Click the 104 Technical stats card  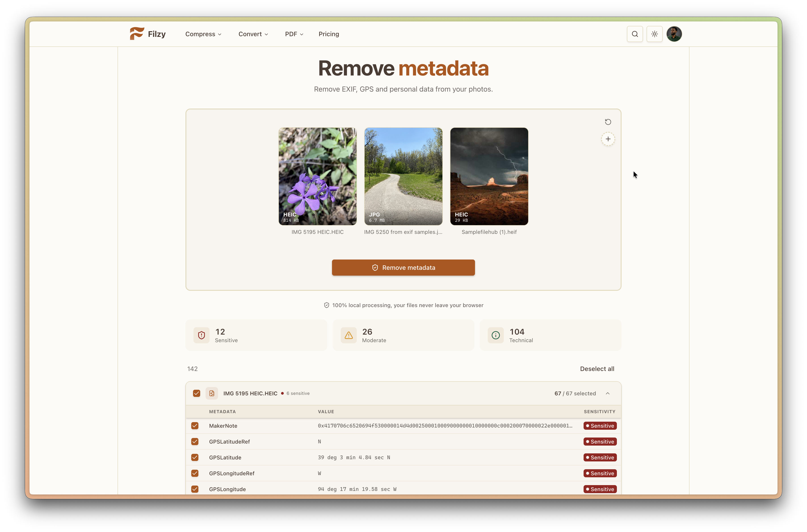click(550, 335)
